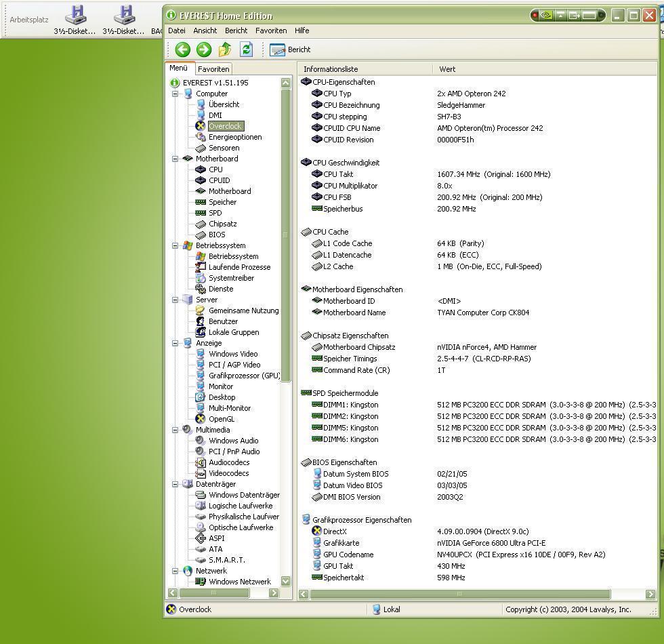The width and height of the screenshot is (664, 644).
Task: Open the ASPI tree entry
Action: coord(216,538)
